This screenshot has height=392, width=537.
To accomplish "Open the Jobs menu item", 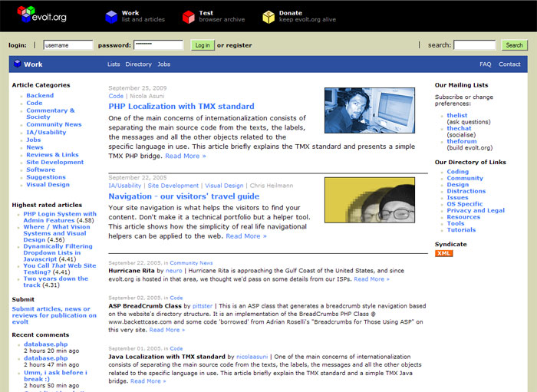I will pyautogui.click(x=164, y=64).
